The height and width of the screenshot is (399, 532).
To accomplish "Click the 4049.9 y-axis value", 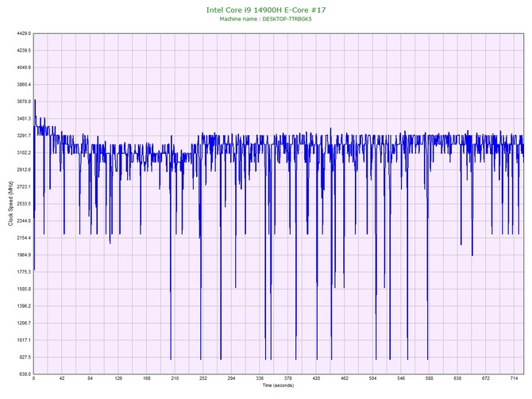I will pos(24,67).
